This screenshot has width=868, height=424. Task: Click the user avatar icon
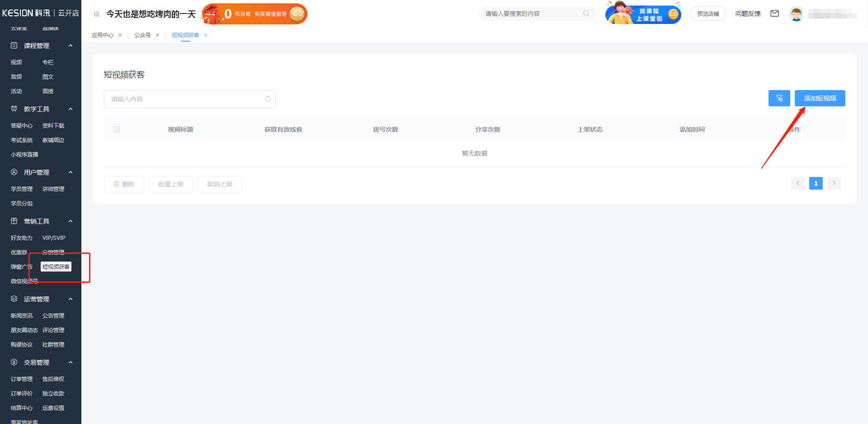796,14
